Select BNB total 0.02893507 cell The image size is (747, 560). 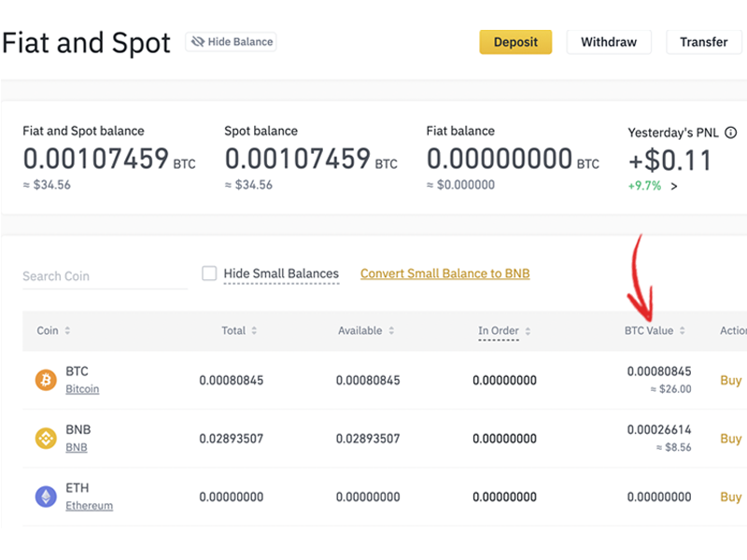[x=231, y=439]
